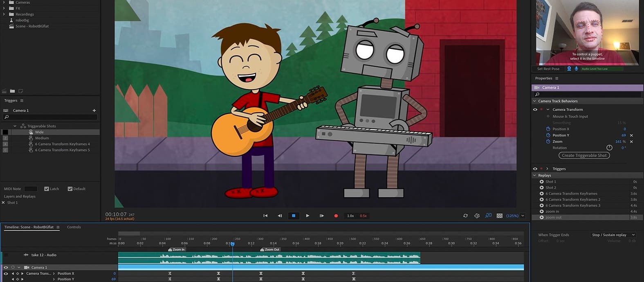Stop playback with the blue stop button

tap(293, 216)
